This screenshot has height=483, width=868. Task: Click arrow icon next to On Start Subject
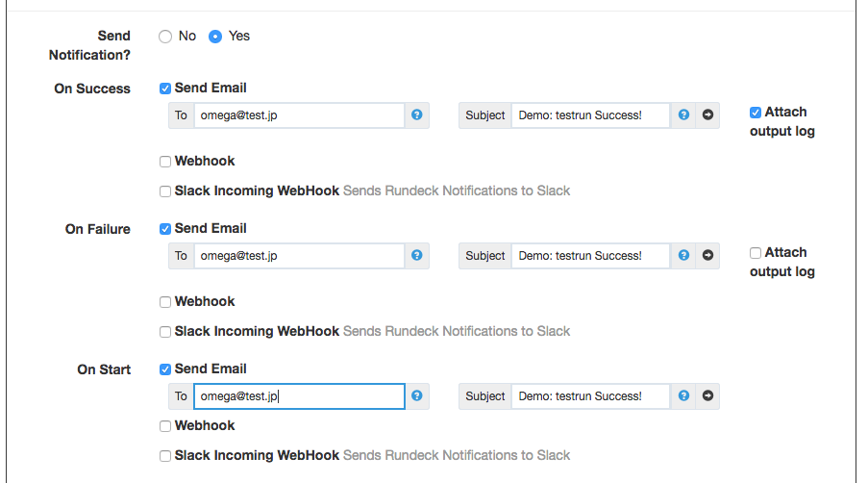coord(707,396)
